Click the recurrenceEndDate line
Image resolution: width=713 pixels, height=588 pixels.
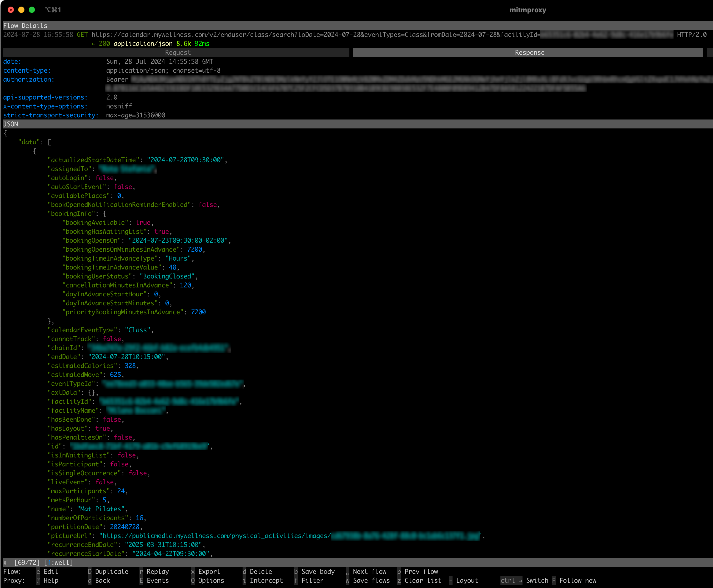point(126,545)
